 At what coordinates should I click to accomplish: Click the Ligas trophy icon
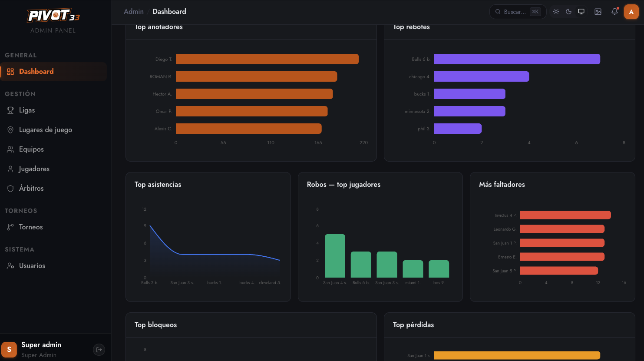click(x=10, y=110)
